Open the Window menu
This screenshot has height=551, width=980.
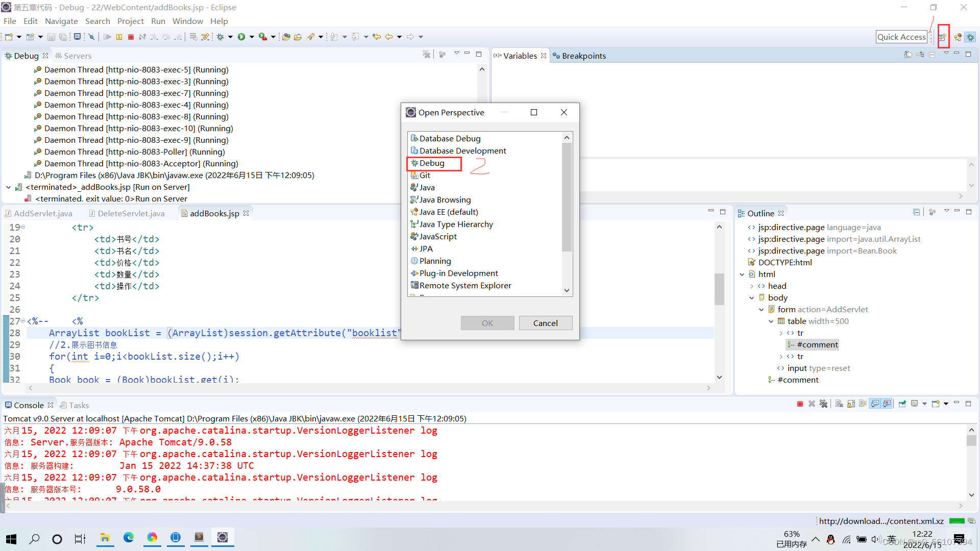click(x=188, y=21)
